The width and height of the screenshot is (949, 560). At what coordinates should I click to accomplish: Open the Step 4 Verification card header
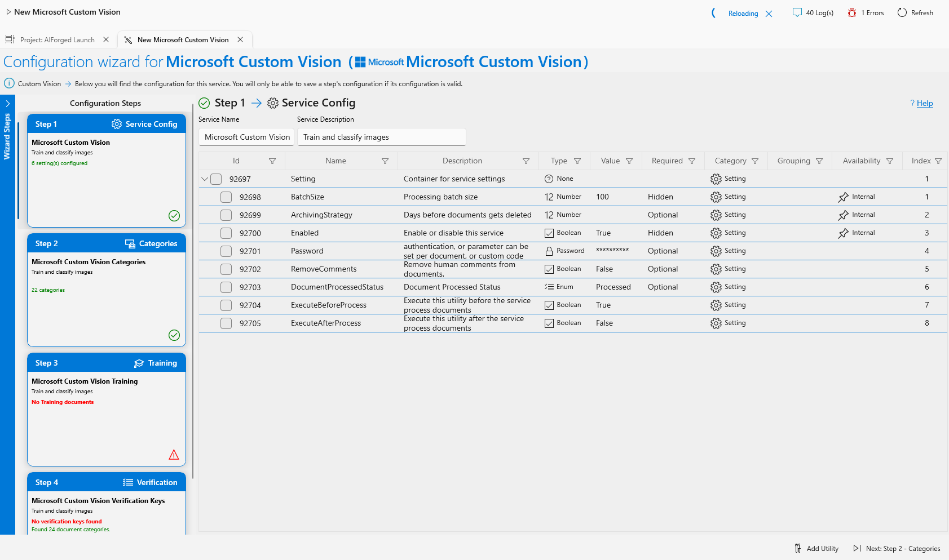[107, 482]
